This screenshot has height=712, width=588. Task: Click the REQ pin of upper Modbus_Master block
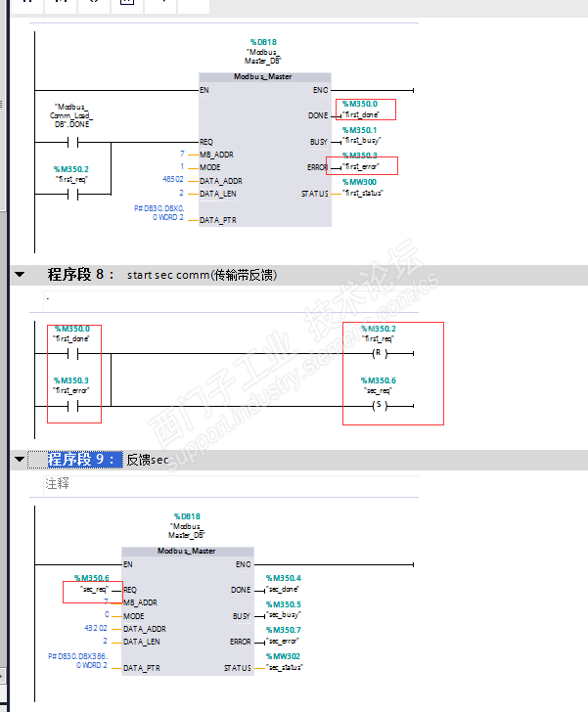[x=206, y=142]
